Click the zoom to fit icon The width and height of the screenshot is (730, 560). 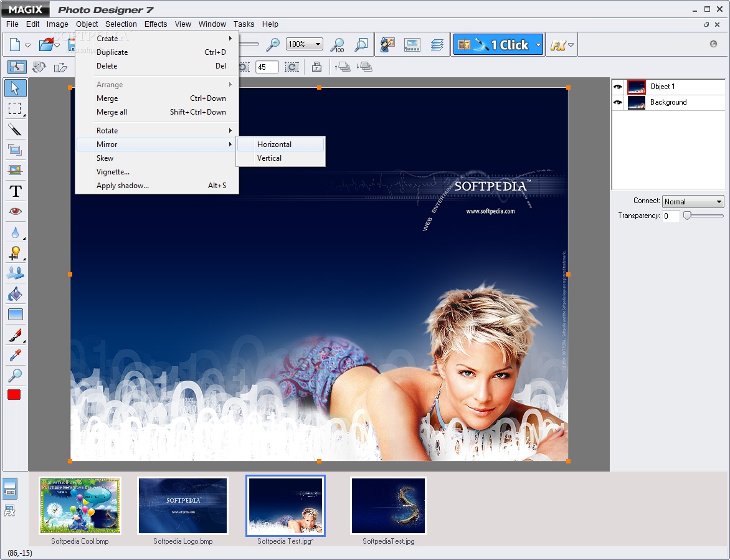tap(361, 45)
